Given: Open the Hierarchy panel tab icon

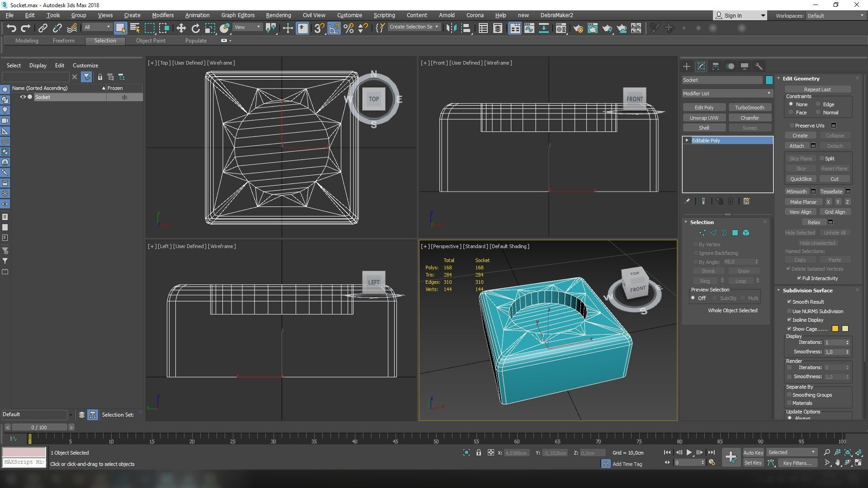Looking at the screenshot, I should pos(715,66).
